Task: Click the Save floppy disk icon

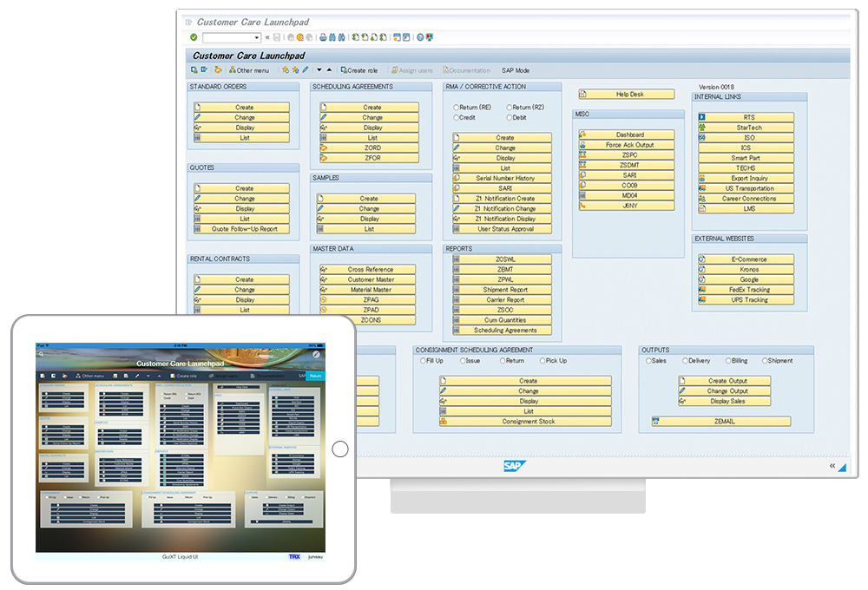Action: (277, 37)
